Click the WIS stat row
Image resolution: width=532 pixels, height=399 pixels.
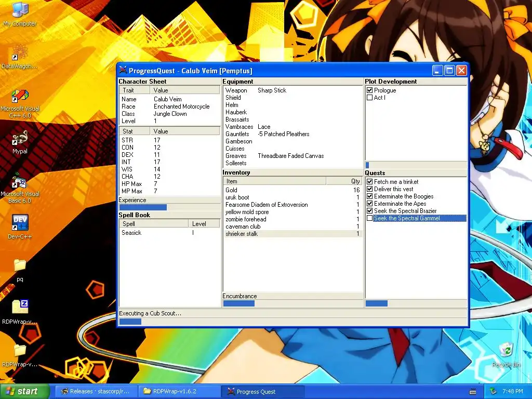(x=170, y=169)
